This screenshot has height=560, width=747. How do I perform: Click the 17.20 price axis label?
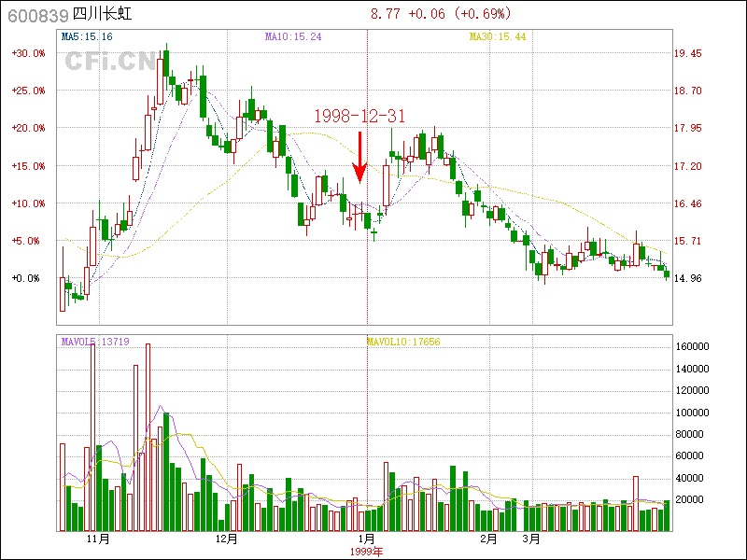pyautogui.click(x=687, y=166)
